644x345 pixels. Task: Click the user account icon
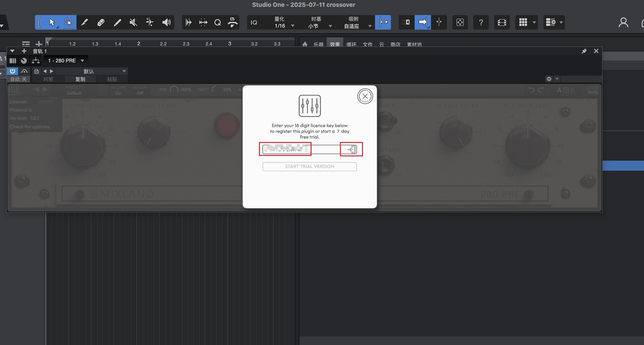pos(623,22)
